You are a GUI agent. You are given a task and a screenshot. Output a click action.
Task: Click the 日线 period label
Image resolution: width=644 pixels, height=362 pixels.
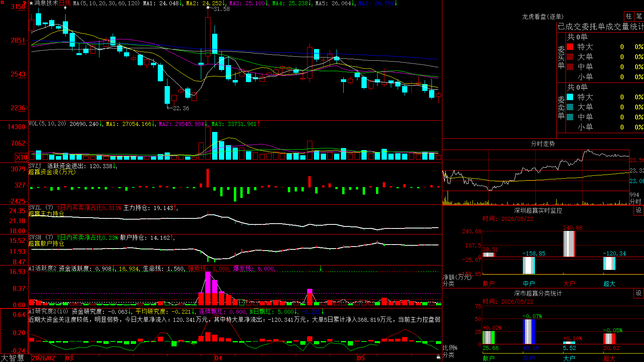[x=65, y=3]
